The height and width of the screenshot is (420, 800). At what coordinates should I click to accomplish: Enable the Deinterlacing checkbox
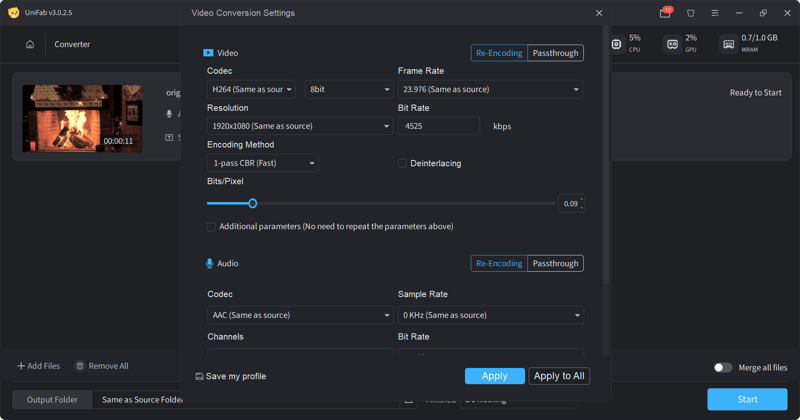(x=402, y=163)
